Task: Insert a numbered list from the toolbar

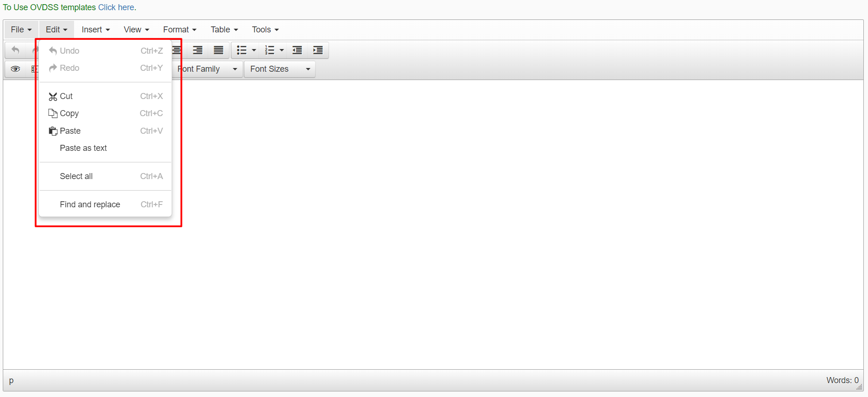Action: click(269, 50)
